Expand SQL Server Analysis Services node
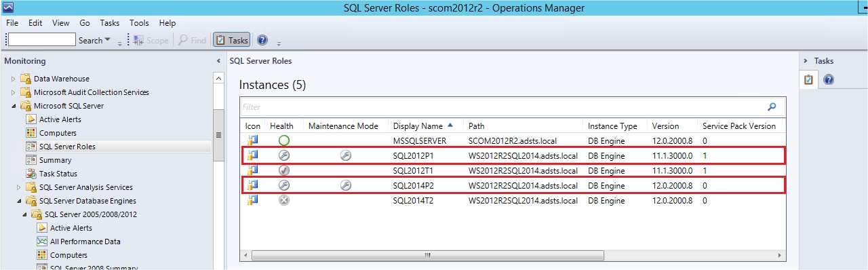The width and height of the screenshot is (868, 270). pos(18,187)
